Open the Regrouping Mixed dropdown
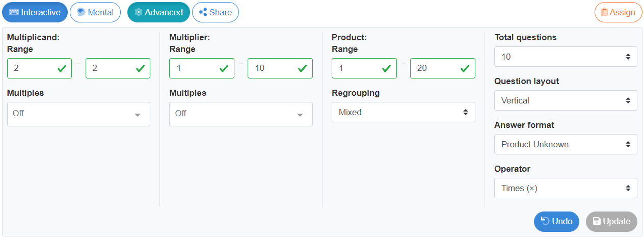 (x=404, y=112)
